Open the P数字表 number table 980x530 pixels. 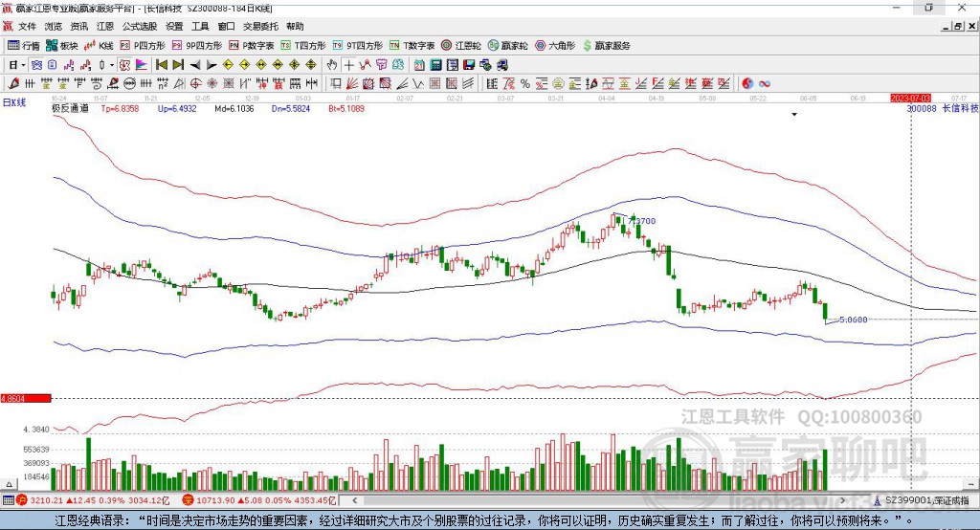[252, 46]
